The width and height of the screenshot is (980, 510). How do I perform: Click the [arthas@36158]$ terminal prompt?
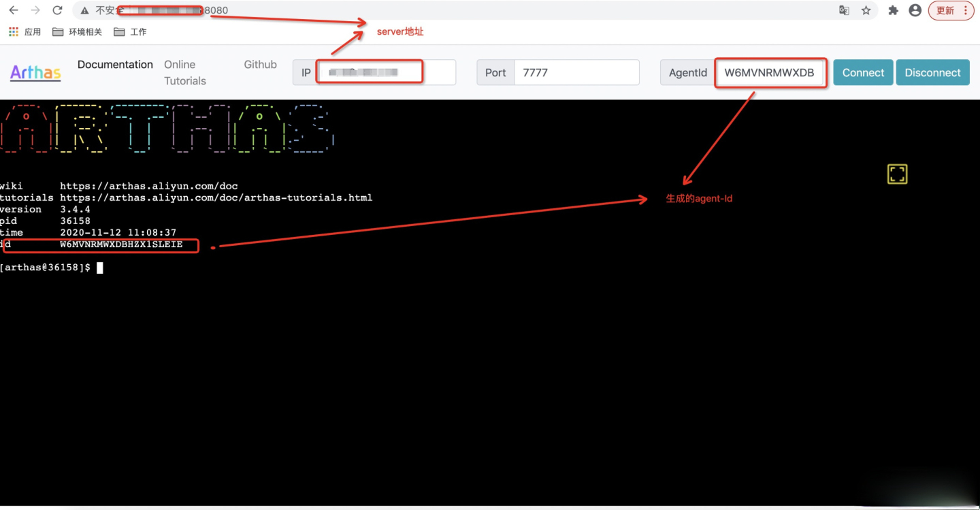(45, 268)
